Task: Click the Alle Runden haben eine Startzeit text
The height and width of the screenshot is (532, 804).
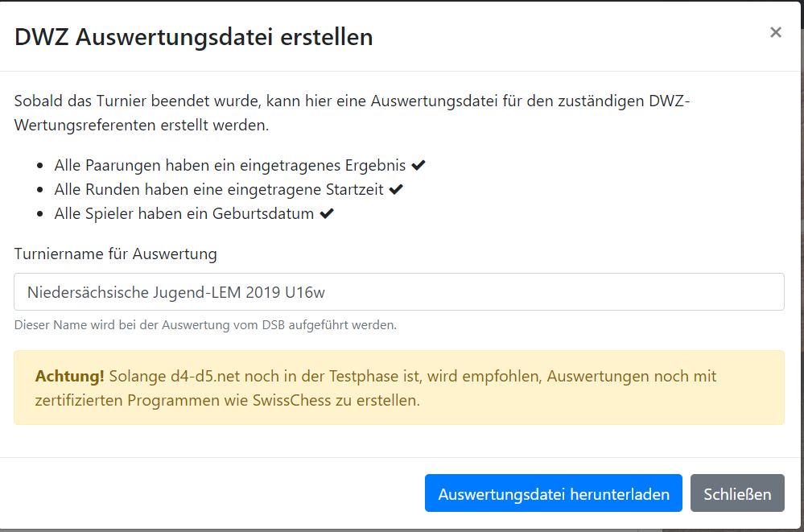Action: pyautogui.click(x=219, y=189)
